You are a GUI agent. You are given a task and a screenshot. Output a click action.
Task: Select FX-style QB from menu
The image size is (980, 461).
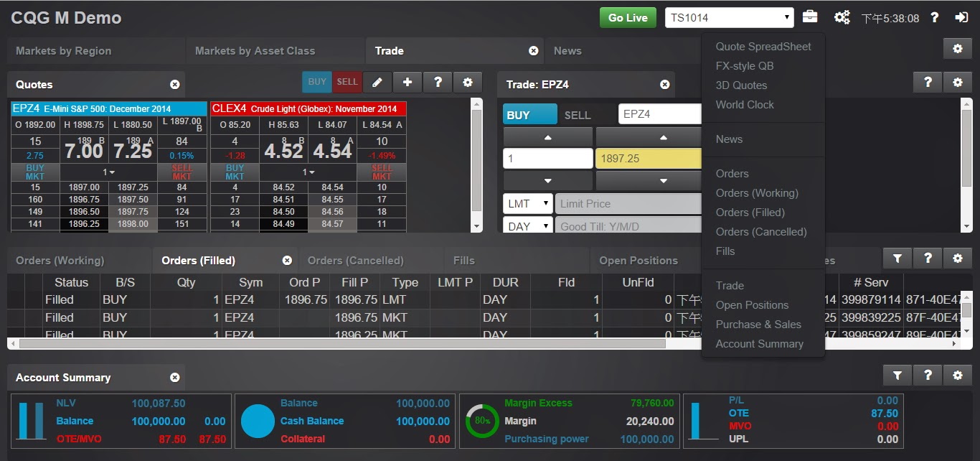745,66
